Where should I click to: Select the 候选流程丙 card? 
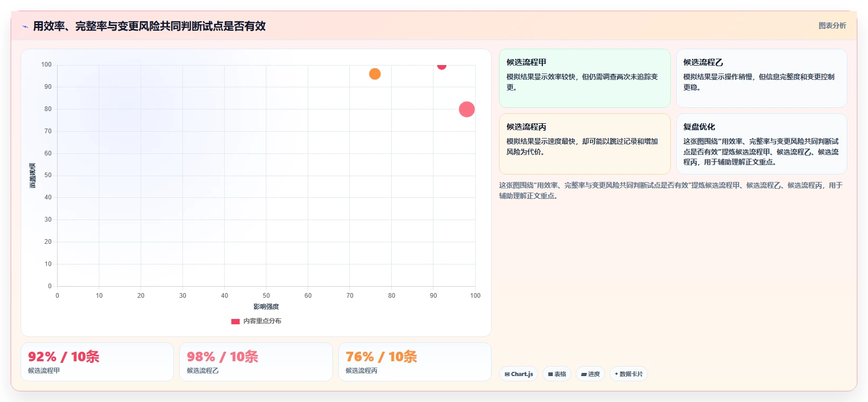pyautogui.click(x=585, y=144)
